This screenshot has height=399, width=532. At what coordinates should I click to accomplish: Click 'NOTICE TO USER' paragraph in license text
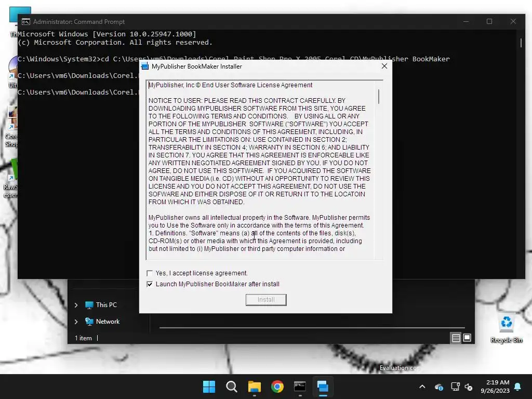click(260, 151)
